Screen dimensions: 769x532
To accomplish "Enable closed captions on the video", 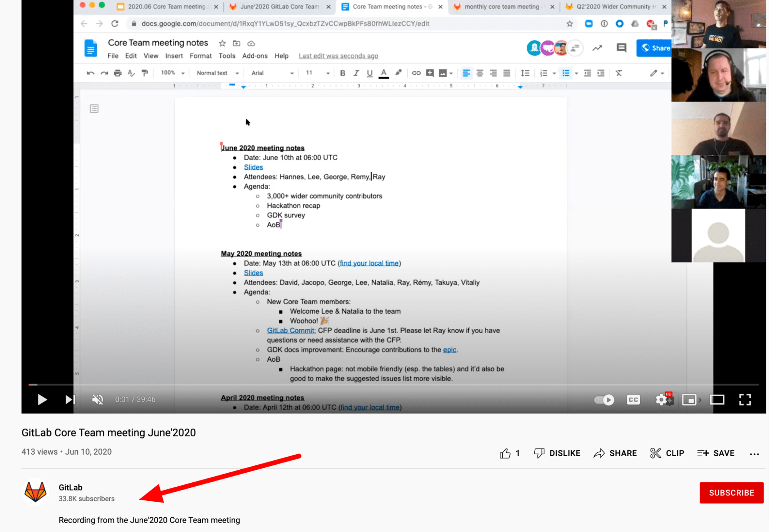I will point(633,400).
